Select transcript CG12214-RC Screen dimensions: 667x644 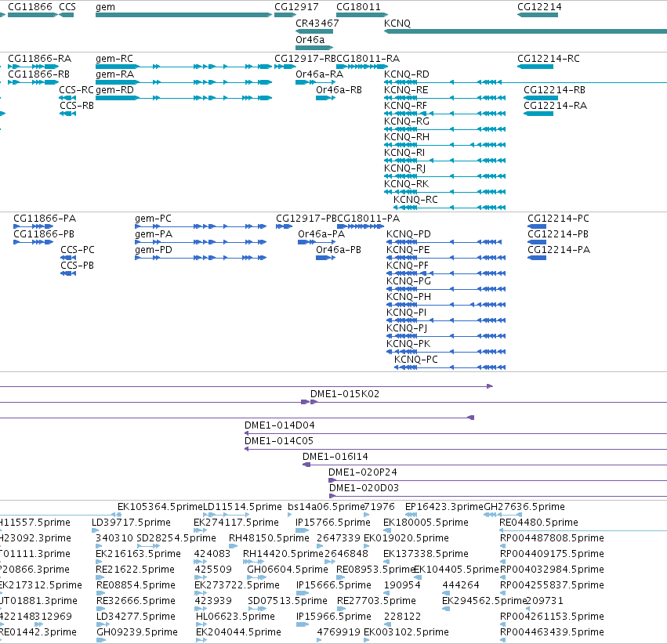[535, 67]
